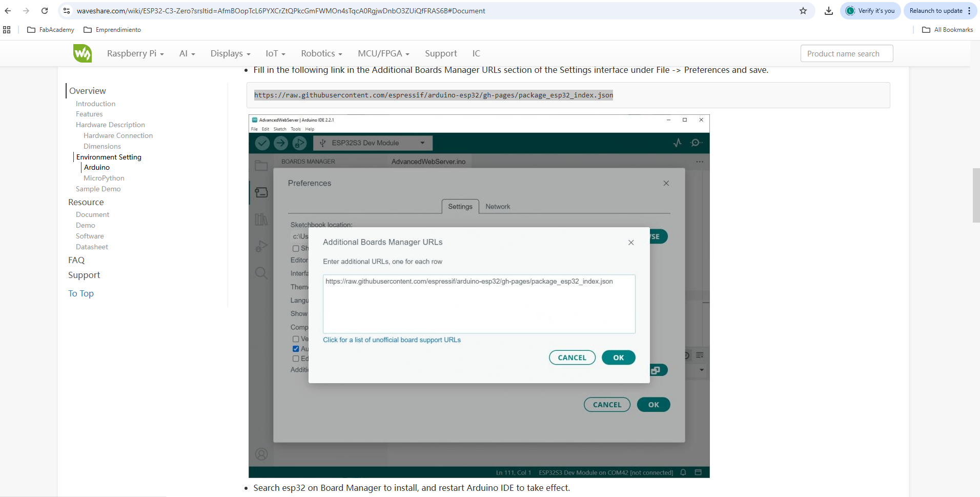Bookmark this page with the star icon
This screenshot has width=980, height=497.
pos(803,11)
